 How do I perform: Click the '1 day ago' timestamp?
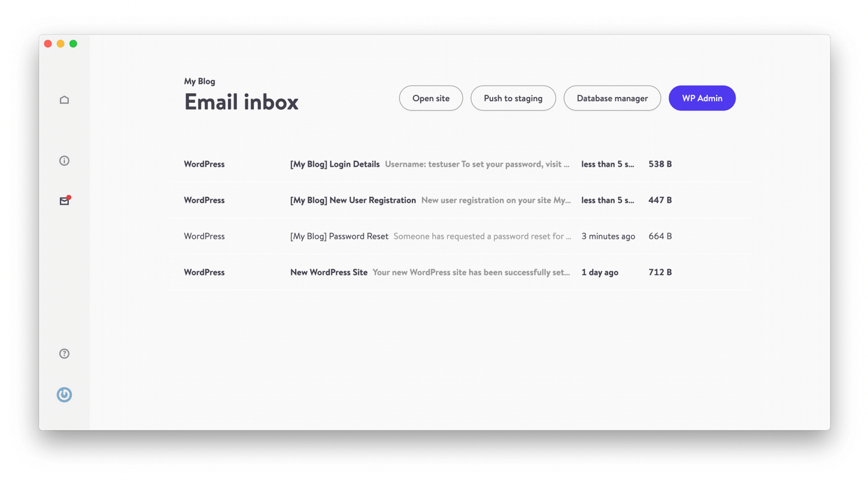click(600, 272)
